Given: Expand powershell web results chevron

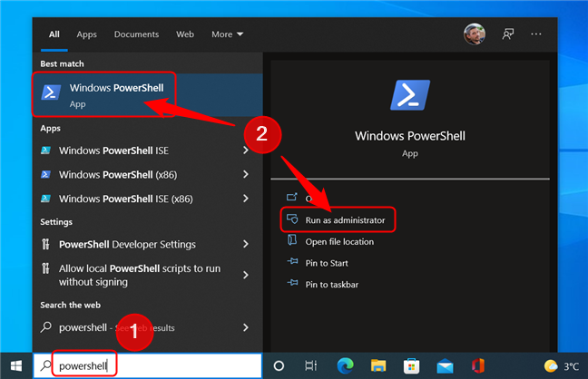Looking at the screenshot, I should click(x=246, y=327).
